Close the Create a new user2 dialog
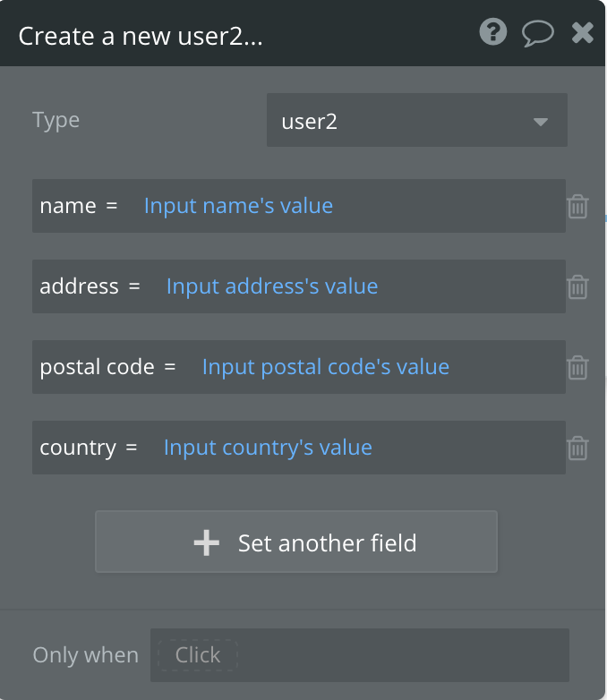The image size is (607, 700). click(583, 33)
